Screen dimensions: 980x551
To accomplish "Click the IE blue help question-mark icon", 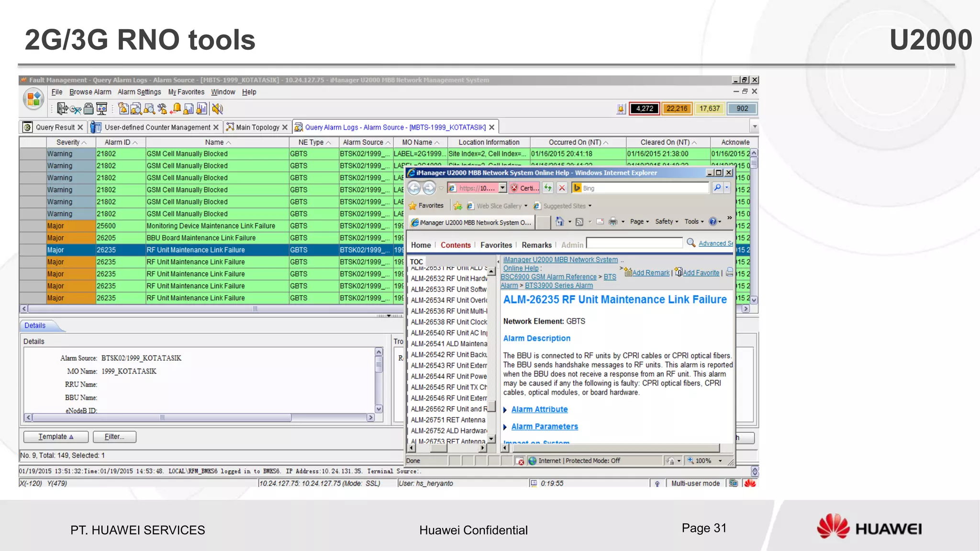I will (x=713, y=221).
